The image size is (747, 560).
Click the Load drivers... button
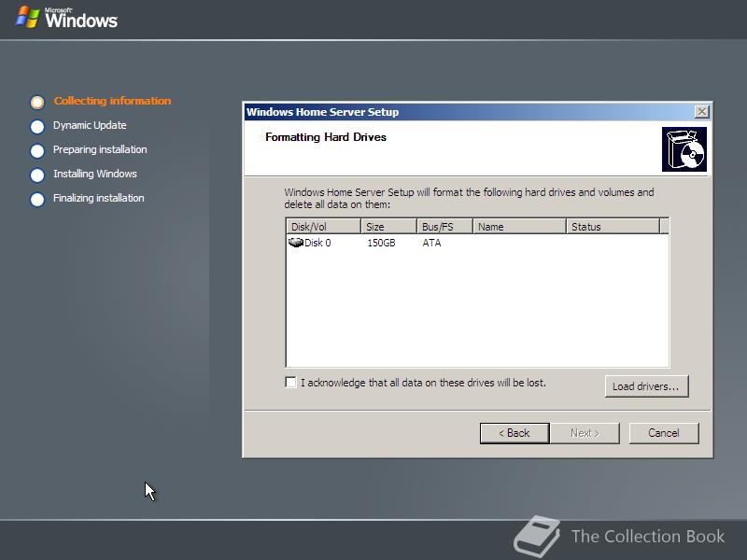click(646, 386)
